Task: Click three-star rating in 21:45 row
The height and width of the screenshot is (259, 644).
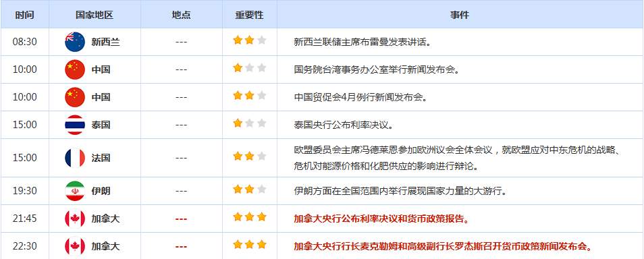Action: click(x=249, y=217)
